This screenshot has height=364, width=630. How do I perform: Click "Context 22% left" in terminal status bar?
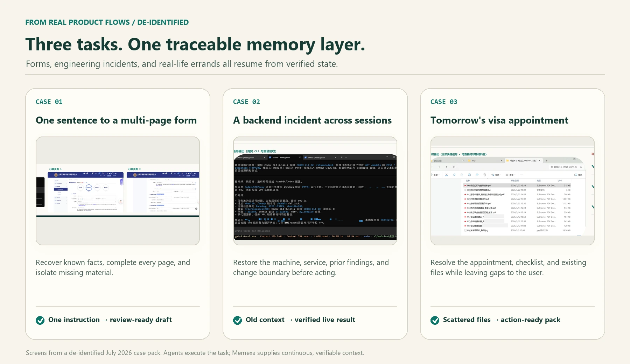(x=271, y=236)
